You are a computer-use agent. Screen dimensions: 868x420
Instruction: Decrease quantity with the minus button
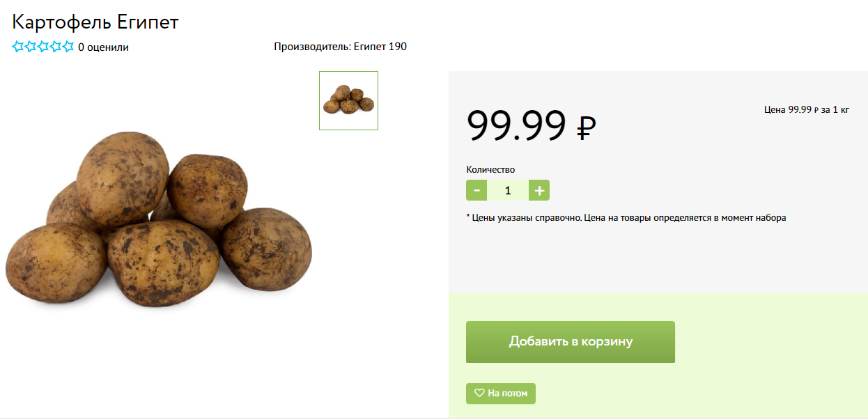point(476,190)
